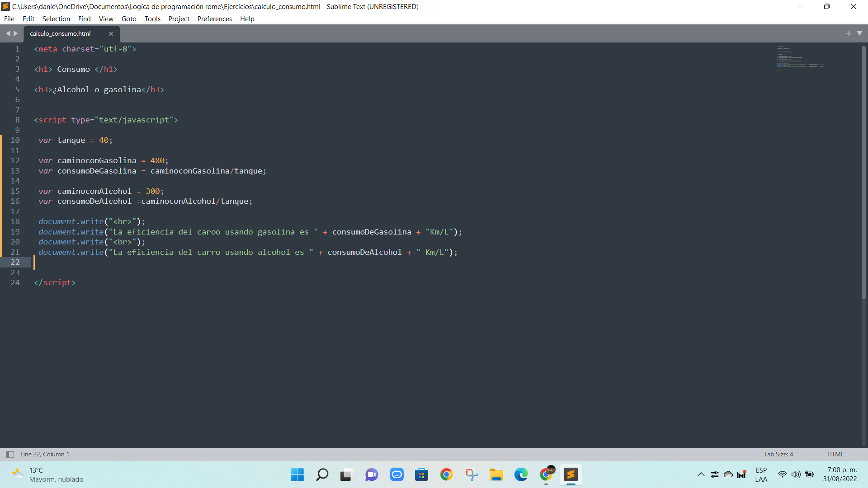Viewport: 868px width, 488px height.
Task: Open the Gmail notifier tray icon
Action: [741, 474]
